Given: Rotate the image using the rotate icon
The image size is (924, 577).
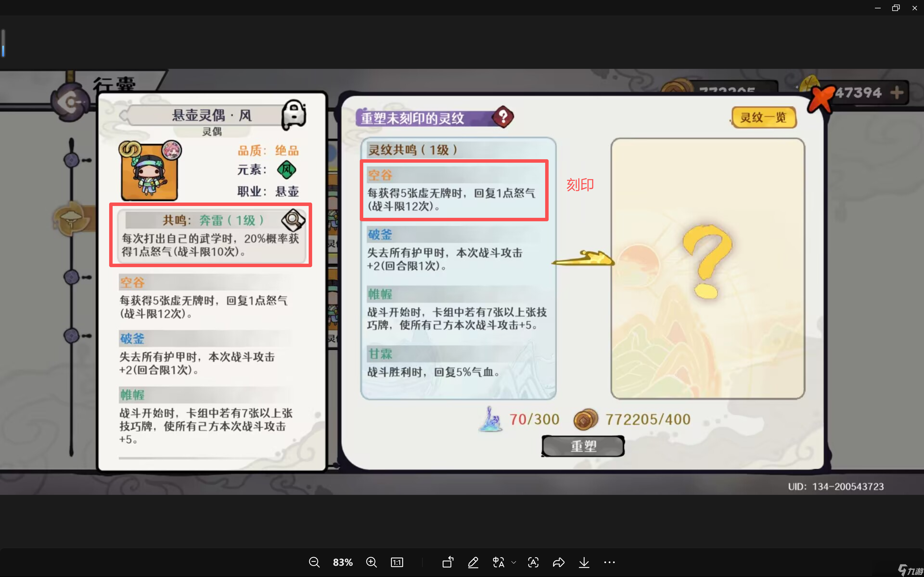Looking at the screenshot, I should [448, 562].
